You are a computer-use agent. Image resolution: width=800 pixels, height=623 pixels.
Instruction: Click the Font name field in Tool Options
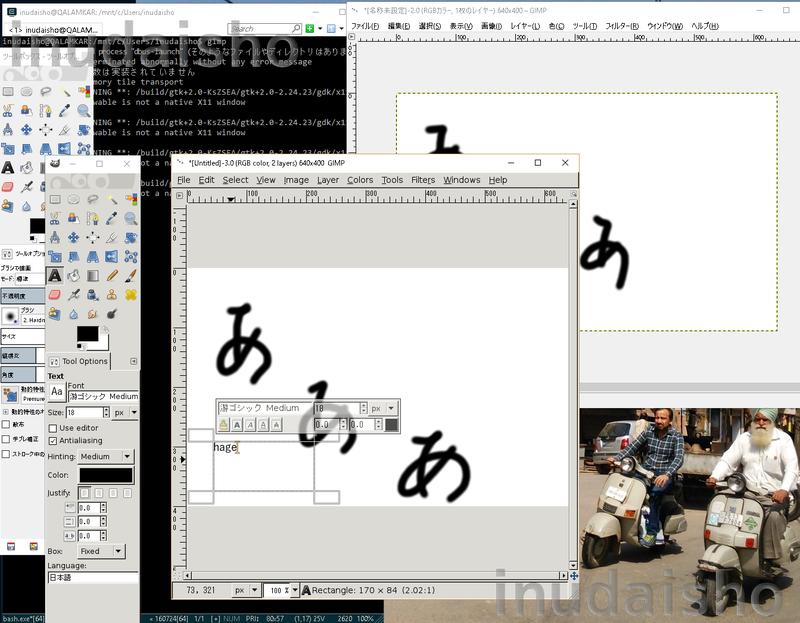pyautogui.click(x=104, y=396)
